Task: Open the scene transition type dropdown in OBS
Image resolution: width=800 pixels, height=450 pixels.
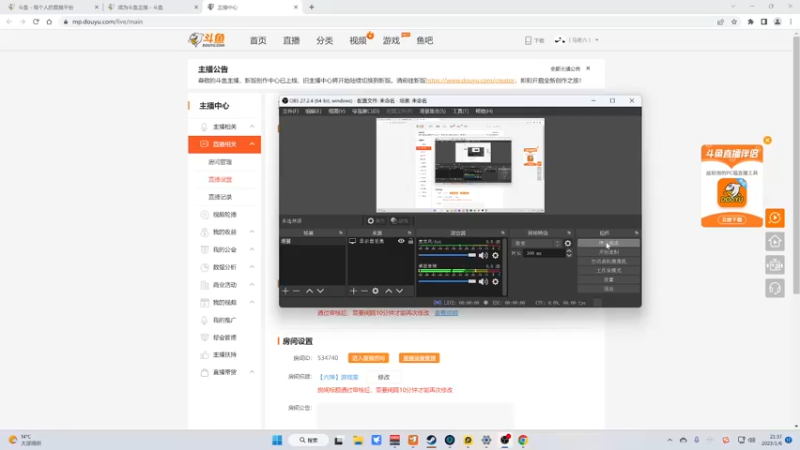Action: click(x=537, y=243)
